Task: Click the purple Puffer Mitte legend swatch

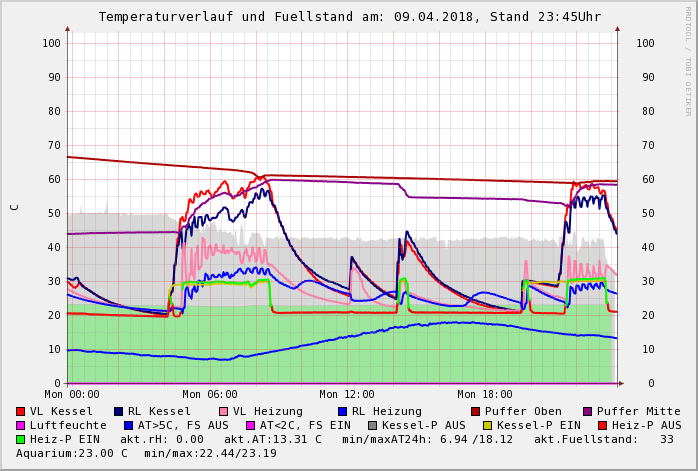Action: (x=588, y=411)
